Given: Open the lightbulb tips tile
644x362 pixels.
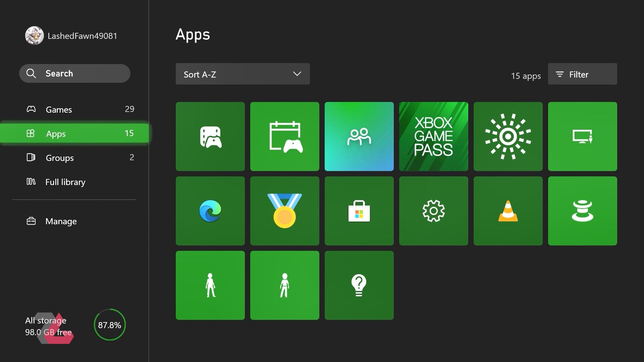Looking at the screenshot, I should 359,285.
